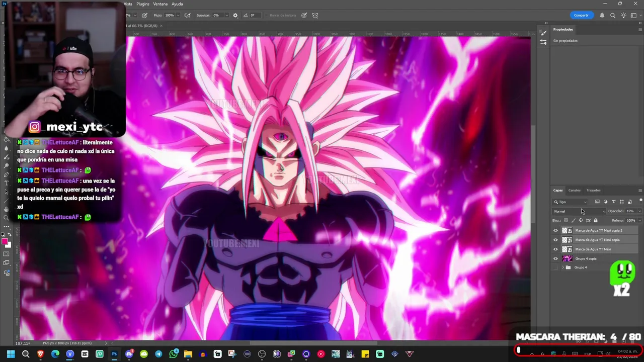
Task: Open Telegram from the taskbar
Action: pyautogui.click(x=158, y=354)
